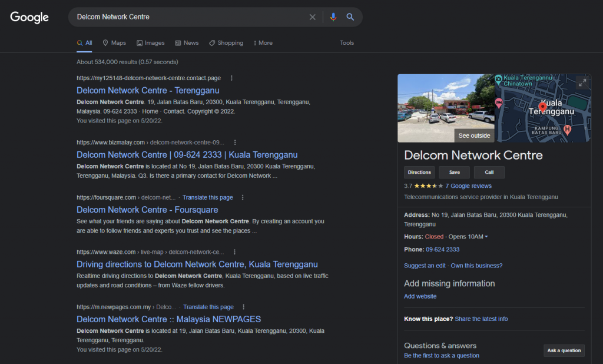Viewport: 603px width, 364px height.
Task: Open three-dot menu for bizmalay result
Action: (x=235, y=143)
